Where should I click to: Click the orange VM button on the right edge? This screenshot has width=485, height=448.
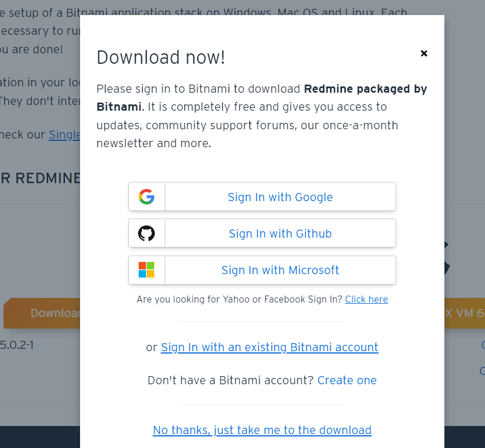click(465, 314)
